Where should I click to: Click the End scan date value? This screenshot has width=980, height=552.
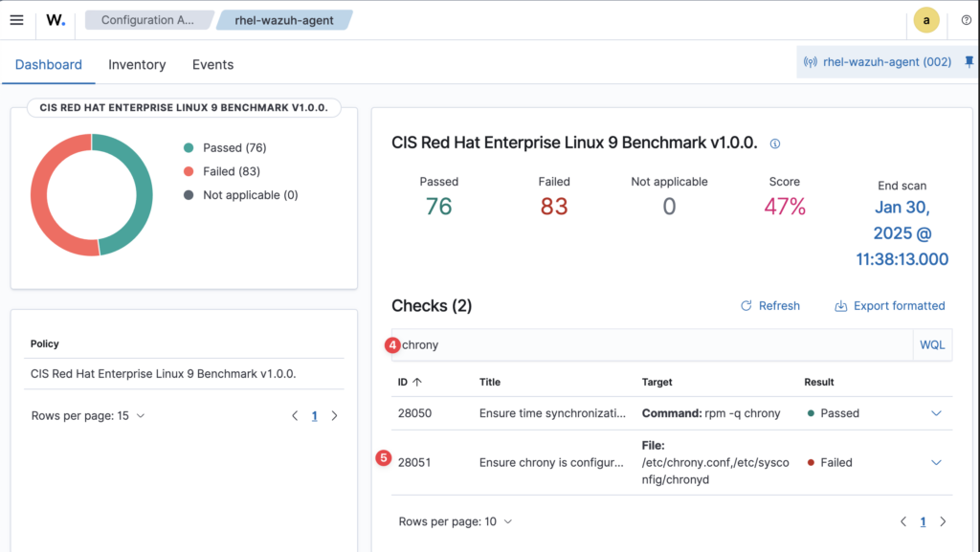tap(902, 232)
